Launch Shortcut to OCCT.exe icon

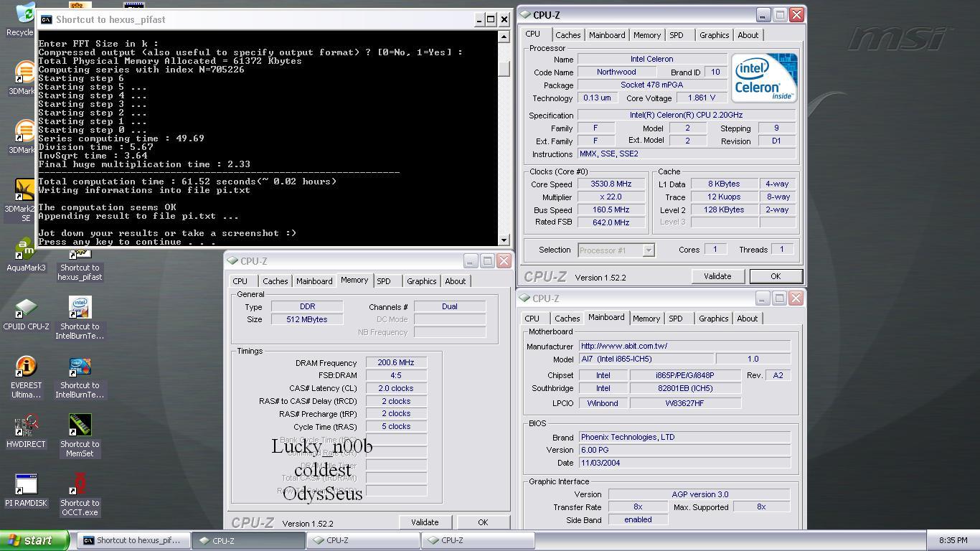pos(80,495)
